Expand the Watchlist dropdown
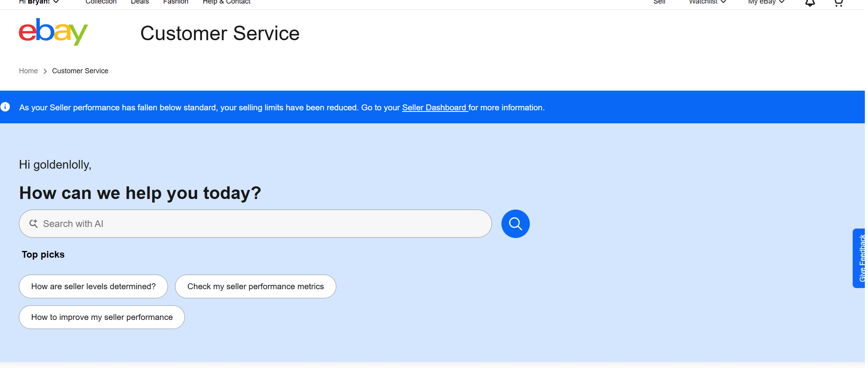The image size is (868, 368). (707, 2)
